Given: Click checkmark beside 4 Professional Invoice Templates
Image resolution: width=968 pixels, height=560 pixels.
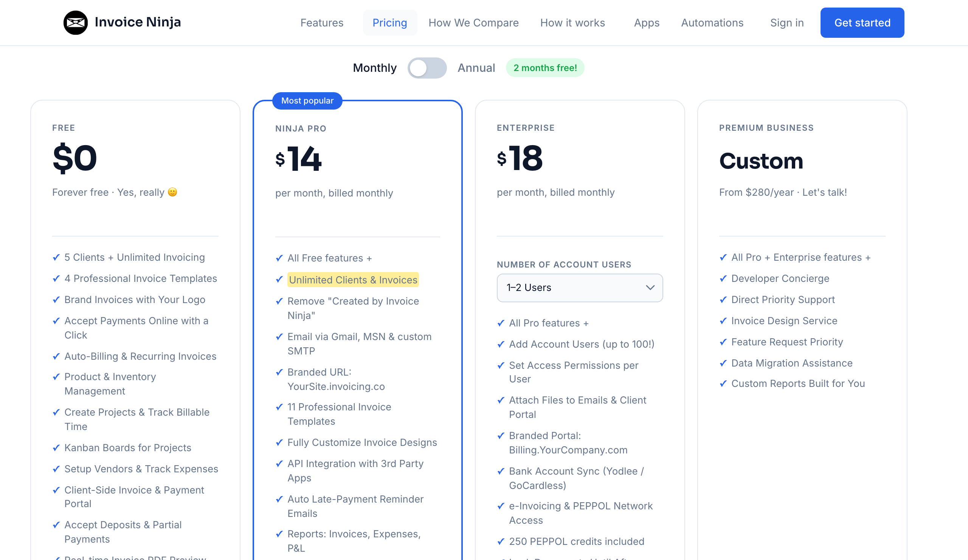Looking at the screenshot, I should [x=56, y=278].
